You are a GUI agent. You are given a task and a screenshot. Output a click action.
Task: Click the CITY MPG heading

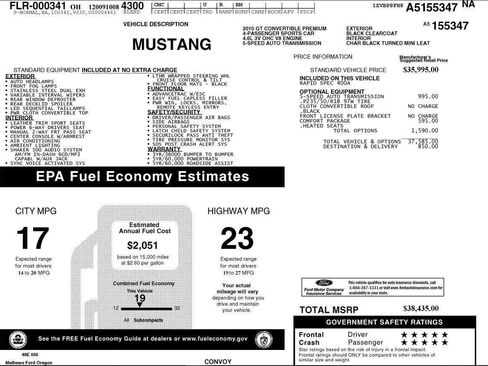(36, 211)
